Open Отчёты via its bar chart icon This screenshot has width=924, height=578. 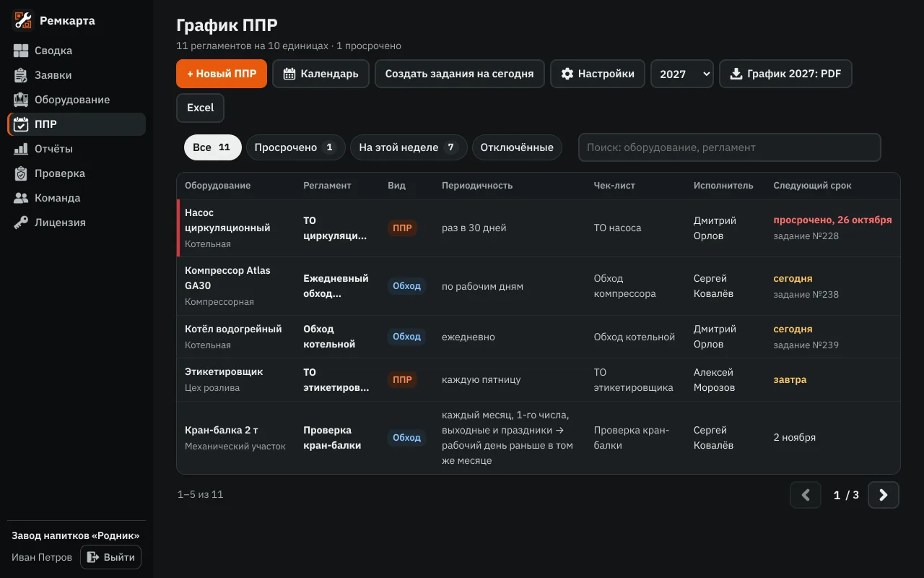(x=21, y=149)
